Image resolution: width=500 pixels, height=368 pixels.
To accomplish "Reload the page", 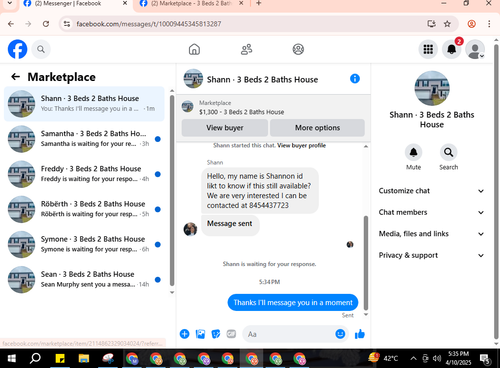I will (x=46, y=24).
